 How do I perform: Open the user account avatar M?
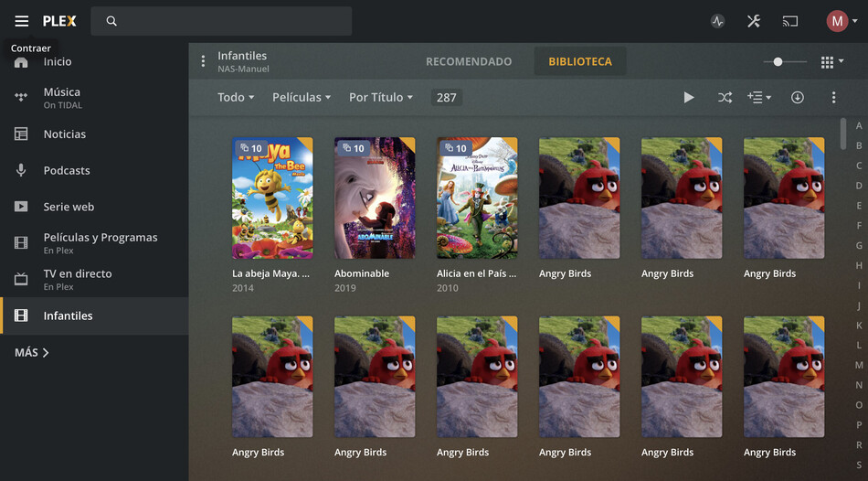coord(837,21)
